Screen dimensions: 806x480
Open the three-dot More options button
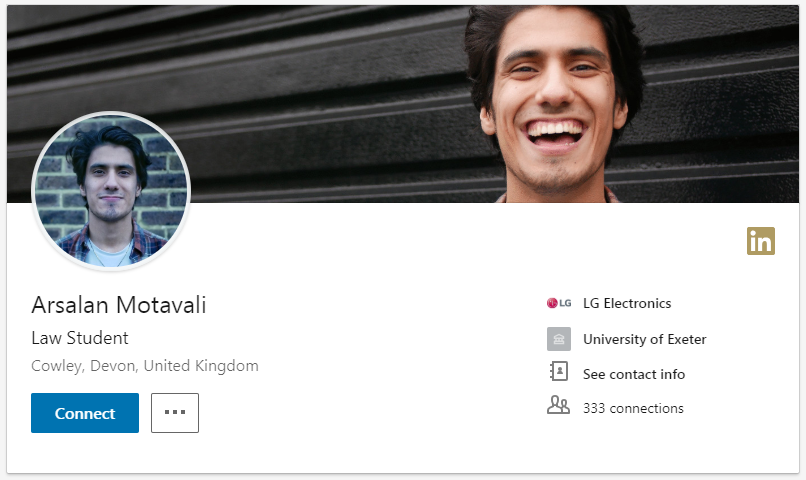[x=175, y=413]
